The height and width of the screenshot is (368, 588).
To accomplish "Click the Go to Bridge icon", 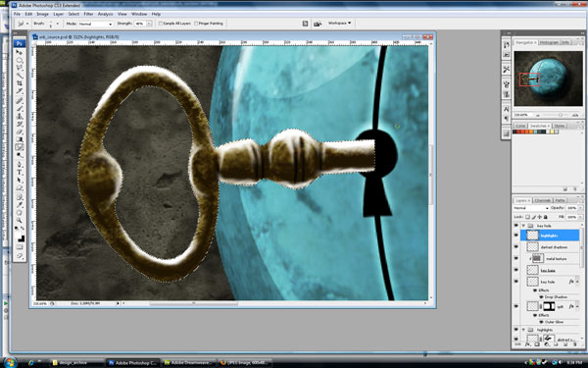I will tap(318, 24).
